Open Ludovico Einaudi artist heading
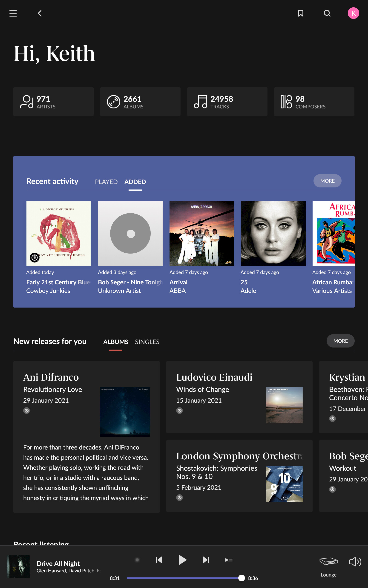The image size is (368, 588). click(x=214, y=377)
